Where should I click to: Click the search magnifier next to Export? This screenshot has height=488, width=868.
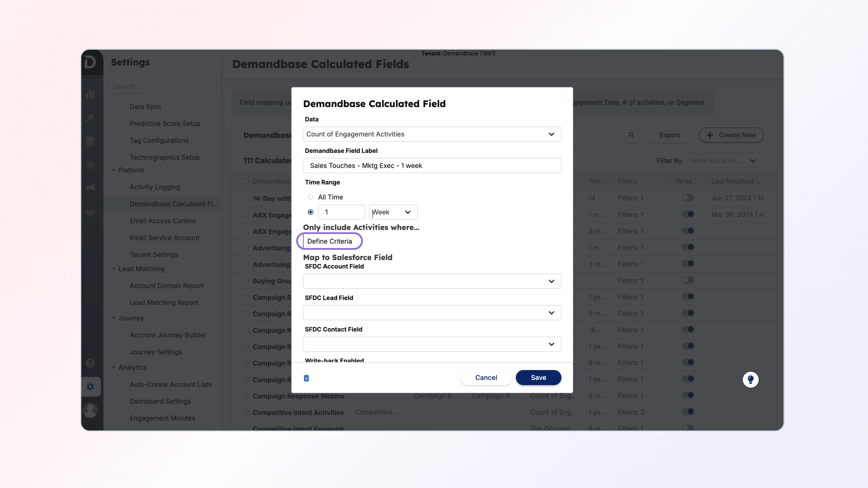tap(631, 135)
